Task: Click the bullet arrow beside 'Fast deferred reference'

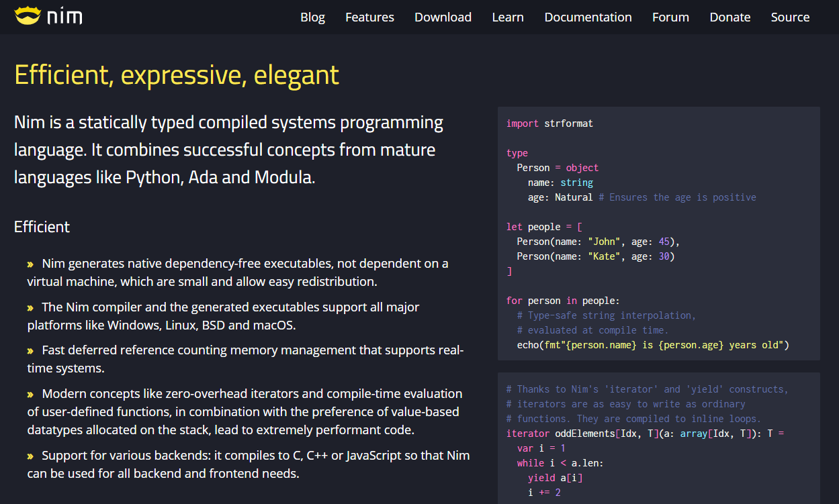Action: (x=30, y=351)
